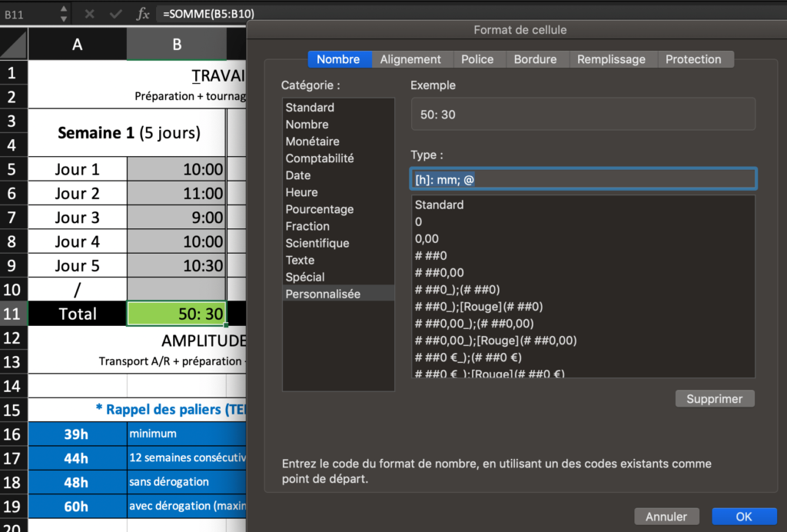This screenshot has width=787, height=532.
Task: Pick the Pourcentage category
Action: [319, 209]
